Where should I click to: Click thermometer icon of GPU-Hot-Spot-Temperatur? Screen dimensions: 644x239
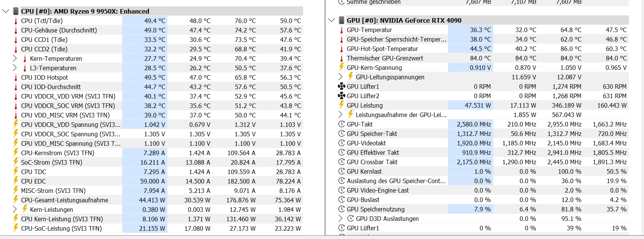(x=342, y=49)
